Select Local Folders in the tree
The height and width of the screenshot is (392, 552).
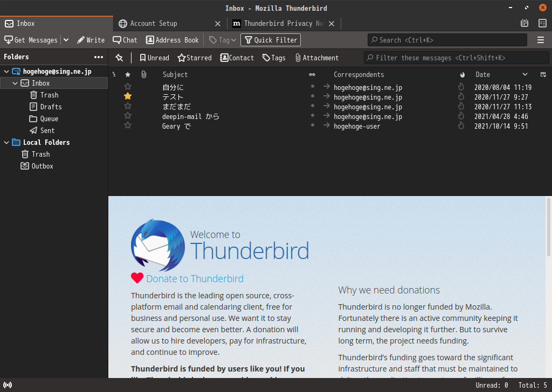coord(46,142)
